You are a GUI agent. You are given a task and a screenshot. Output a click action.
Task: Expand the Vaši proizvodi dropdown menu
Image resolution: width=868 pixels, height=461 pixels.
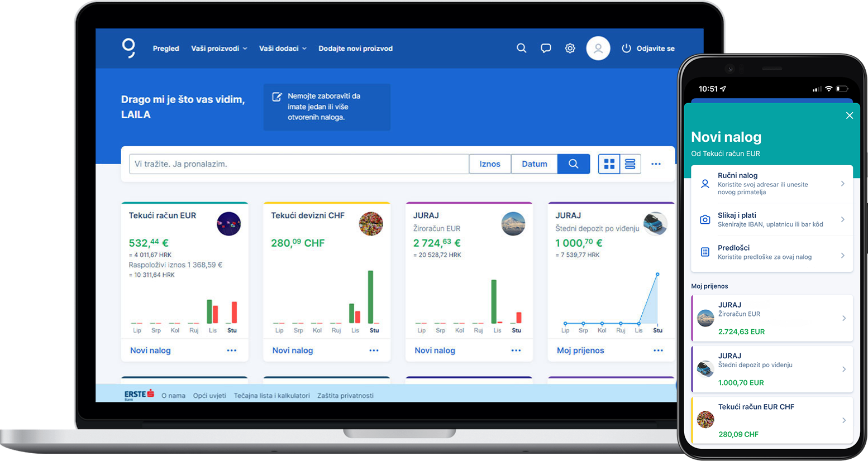(x=219, y=49)
